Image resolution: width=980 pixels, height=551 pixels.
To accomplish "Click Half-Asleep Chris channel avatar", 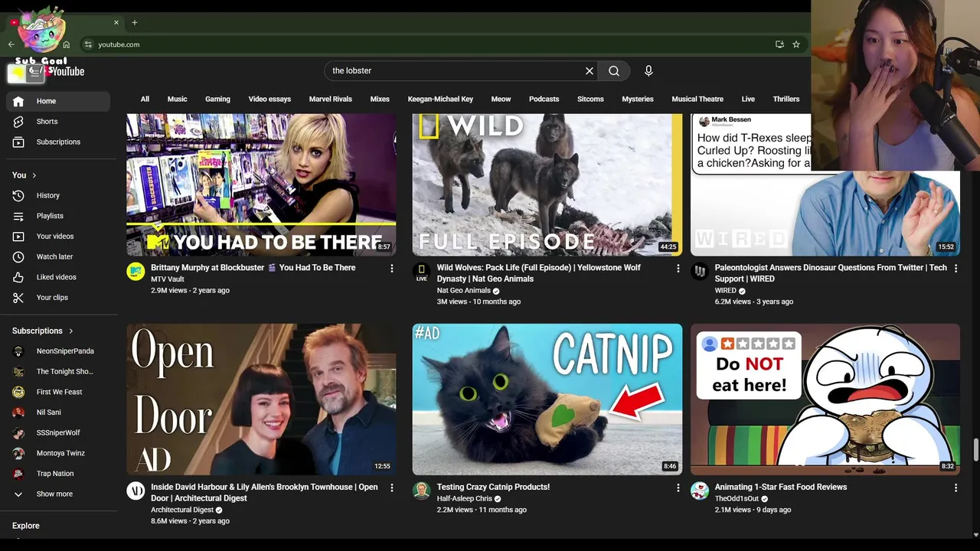I will coord(421,491).
